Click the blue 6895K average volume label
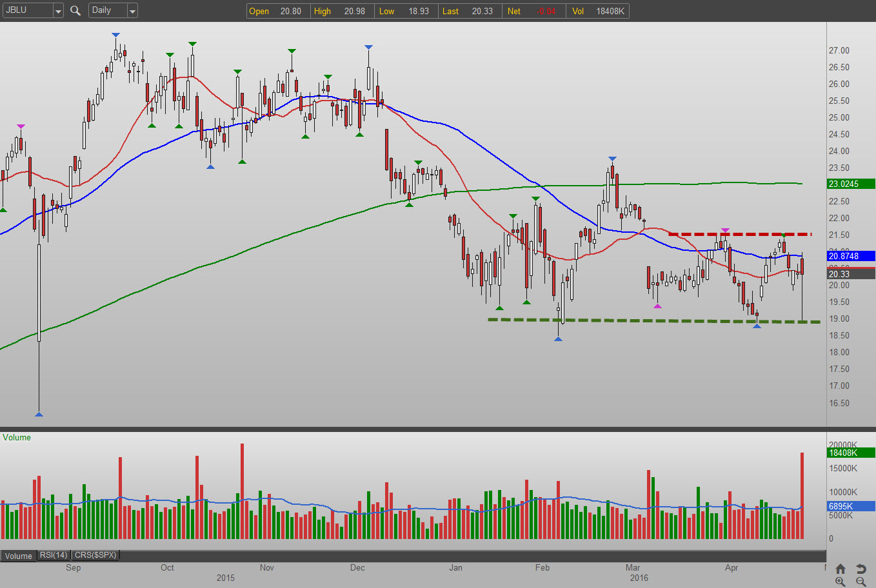876x588 pixels. [x=851, y=506]
